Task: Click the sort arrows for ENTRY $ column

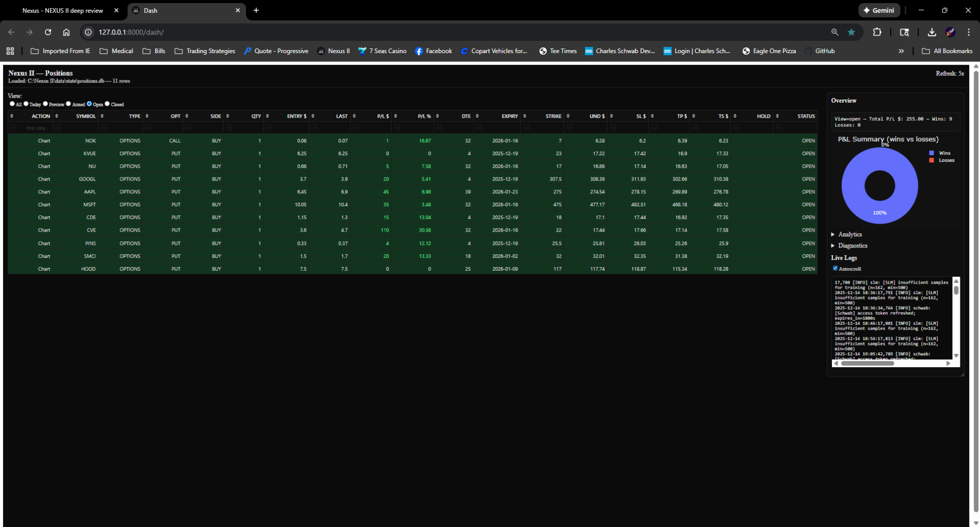Action: (x=267, y=116)
